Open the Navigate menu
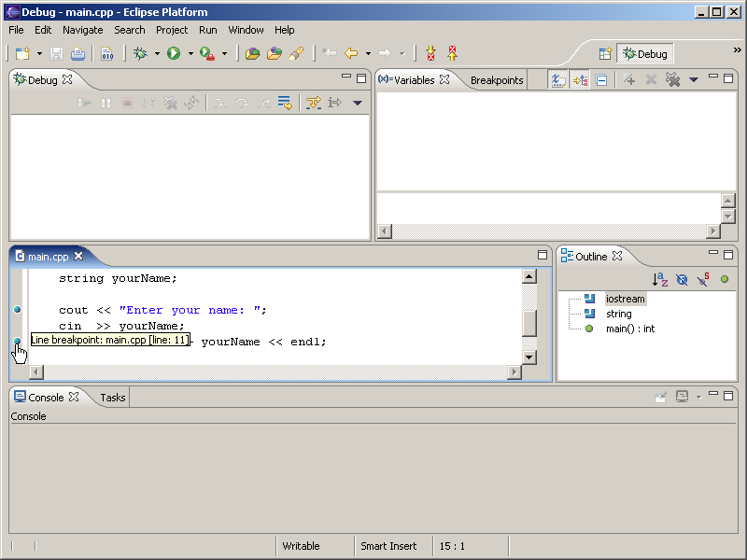The width and height of the screenshot is (747, 560). 82,30
